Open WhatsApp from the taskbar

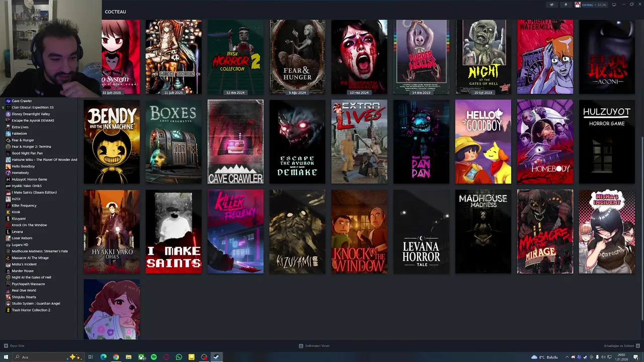179,357
